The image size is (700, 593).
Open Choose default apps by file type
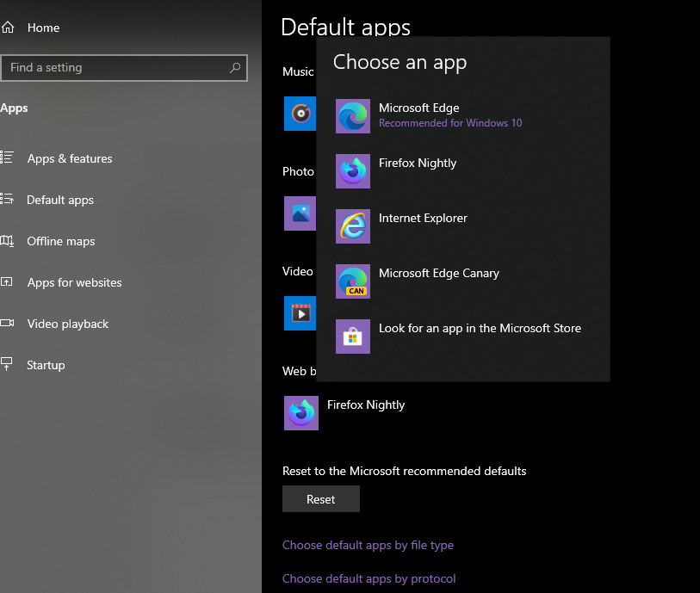point(368,546)
